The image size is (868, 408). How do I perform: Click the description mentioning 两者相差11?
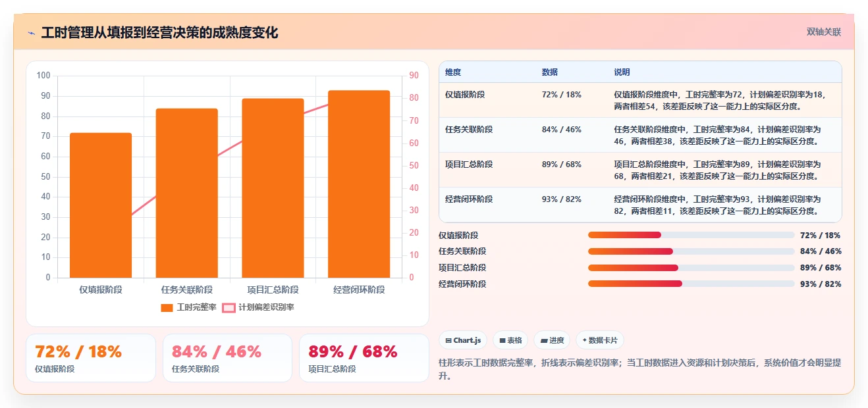[x=719, y=205]
